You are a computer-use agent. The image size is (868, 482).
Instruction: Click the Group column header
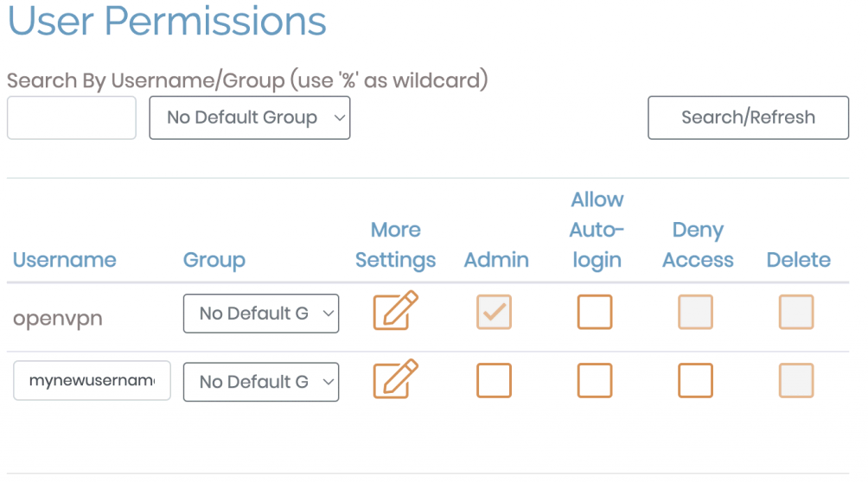coord(214,260)
